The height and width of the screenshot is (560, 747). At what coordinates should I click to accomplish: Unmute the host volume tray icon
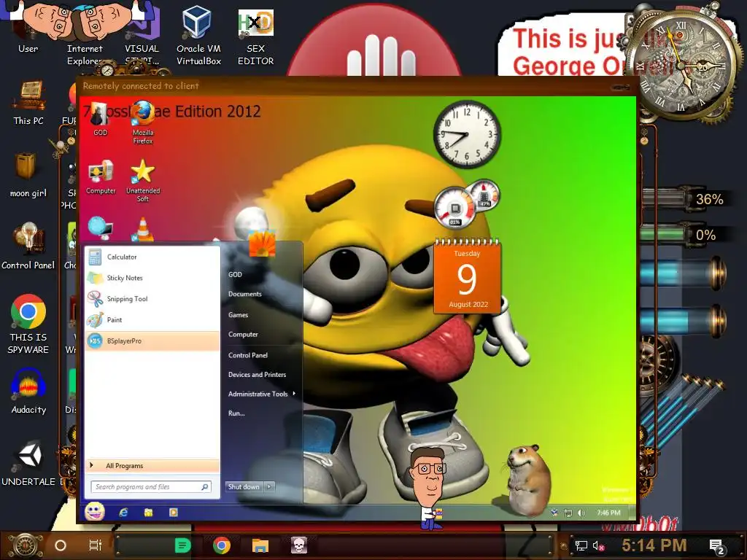(598, 545)
